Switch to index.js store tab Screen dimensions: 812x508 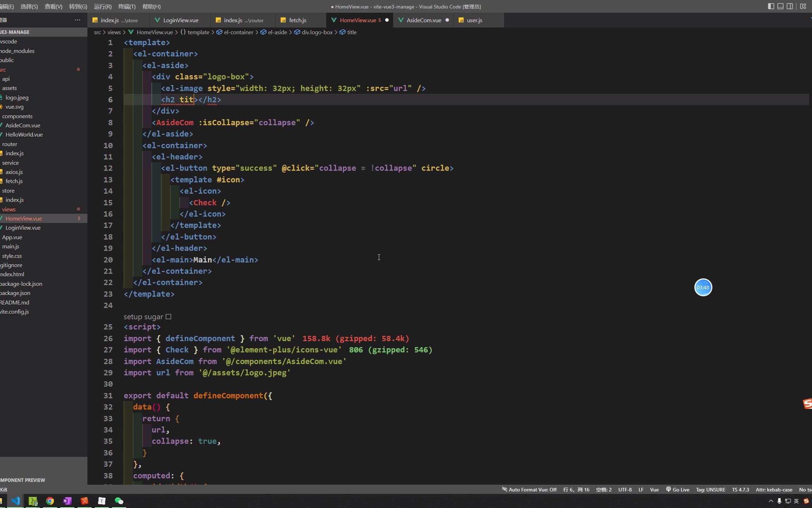click(x=118, y=20)
